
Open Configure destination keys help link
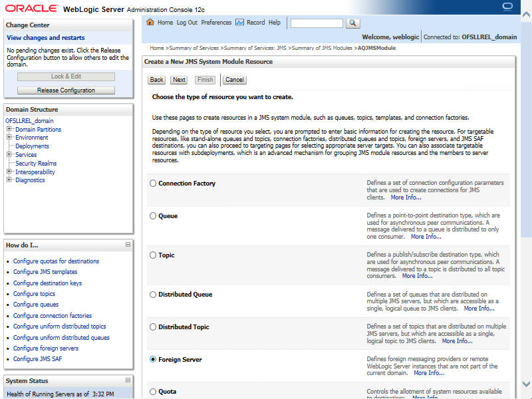(47, 283)
